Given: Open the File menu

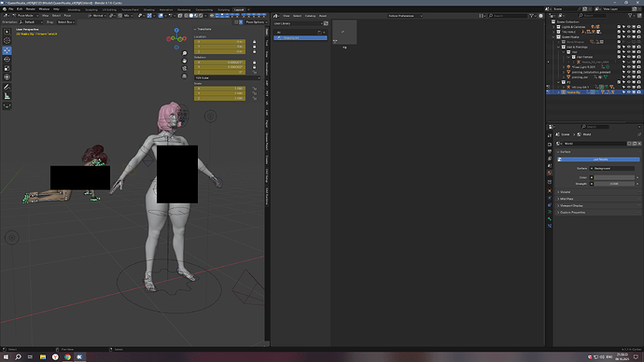Looking at the screenshot, I should tap(10, 9).
